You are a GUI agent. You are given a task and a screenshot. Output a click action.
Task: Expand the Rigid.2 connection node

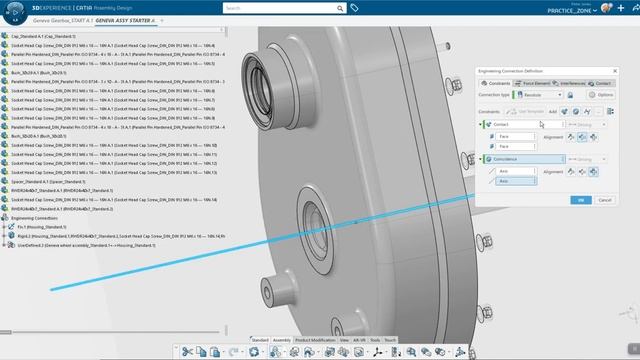[4, 236]
